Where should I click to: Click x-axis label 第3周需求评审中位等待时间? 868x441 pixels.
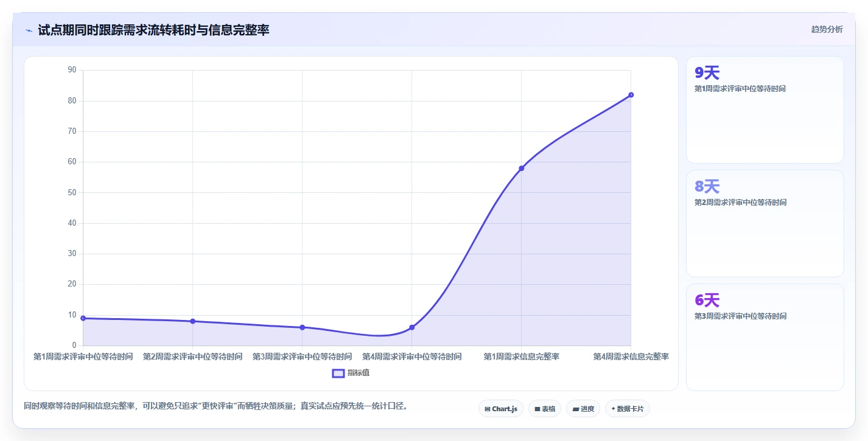click(x=303, y=356)
